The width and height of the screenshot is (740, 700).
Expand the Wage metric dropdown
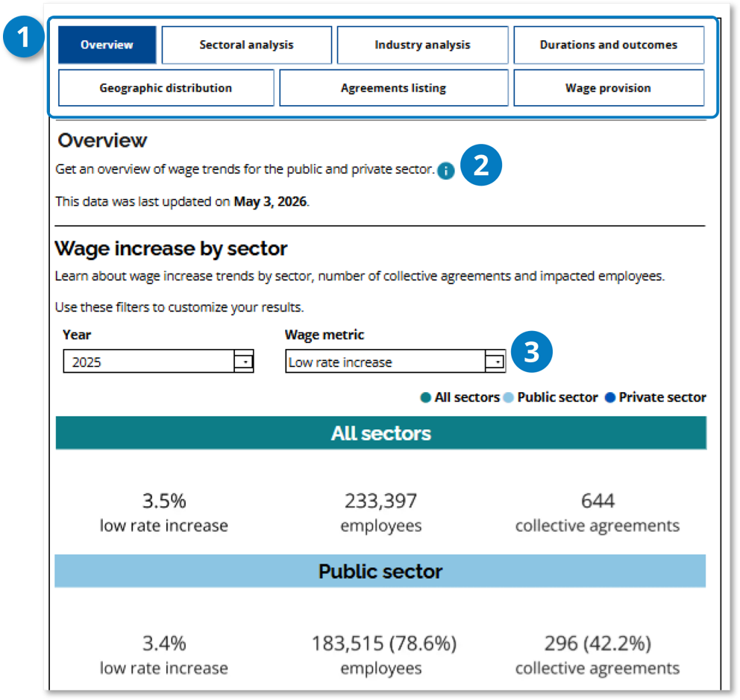(x=395, y=362)
